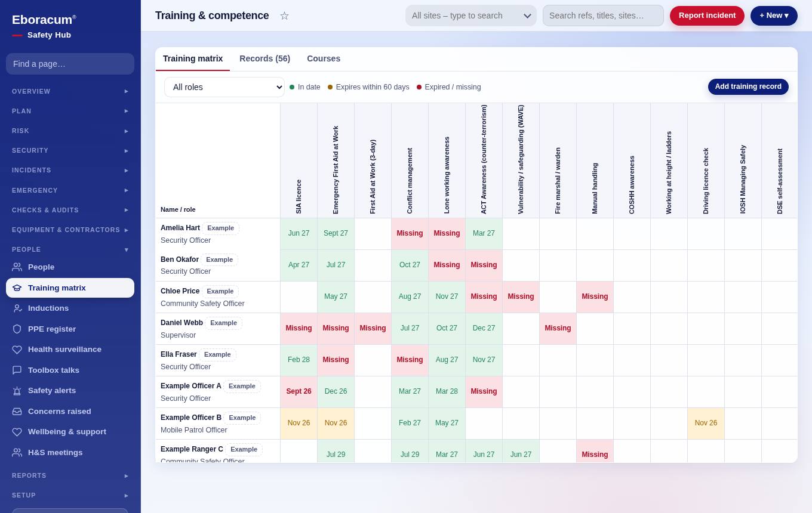
Task: Click Example Officer B's Driving licence Nov 26
Action: tap(706, 423)
